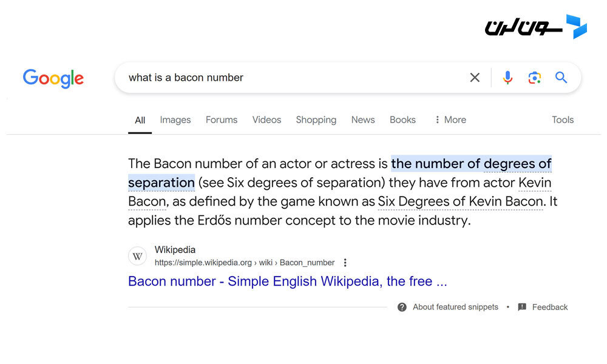Image resolution: width=607 pixels, height=364 pixels.
Task: Click in the search box text field
Action: 294,78
